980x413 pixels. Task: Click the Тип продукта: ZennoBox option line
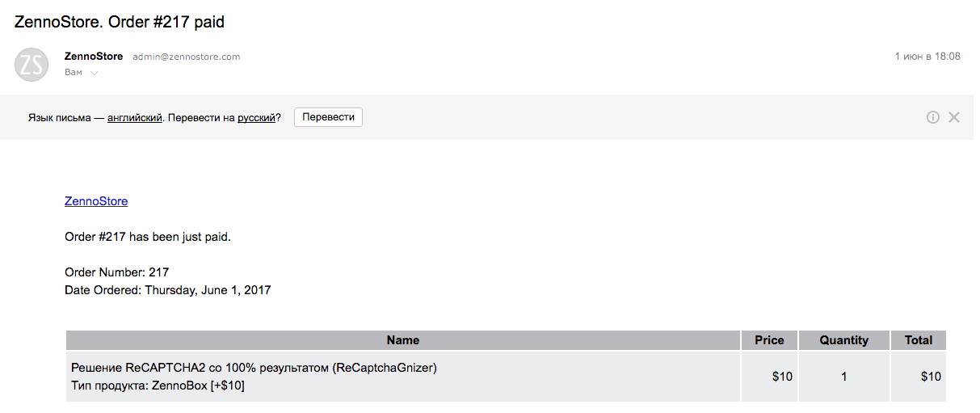click(158, 386)
